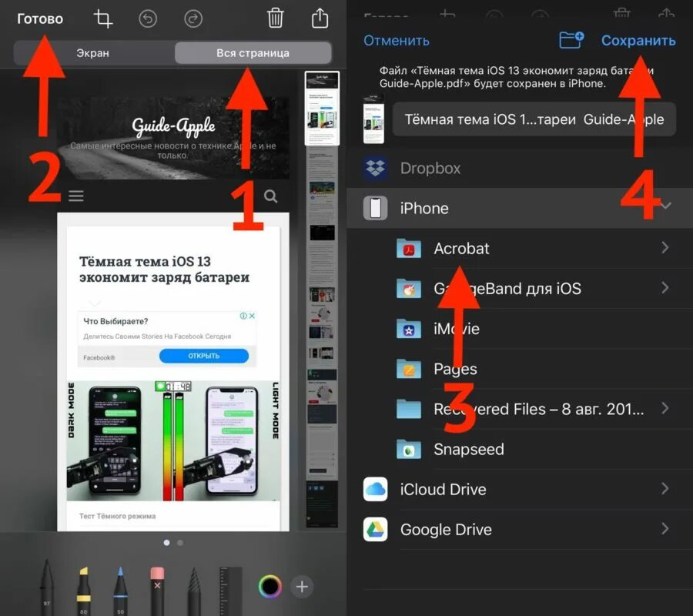This screenshot has height=616, width=693.
Task: Switch to the Экран tab
Action: coord(93,53)
